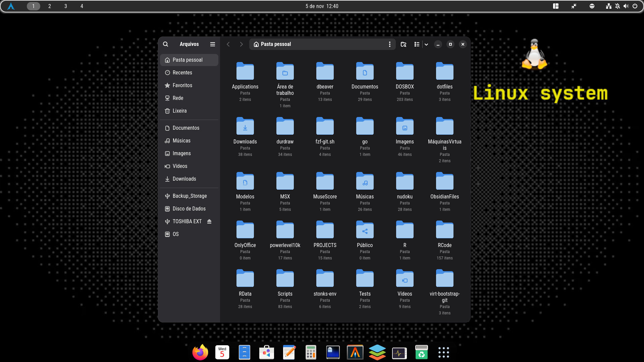Select Recentes in the sidebar
644x362 pixels.
pos(182,73)
